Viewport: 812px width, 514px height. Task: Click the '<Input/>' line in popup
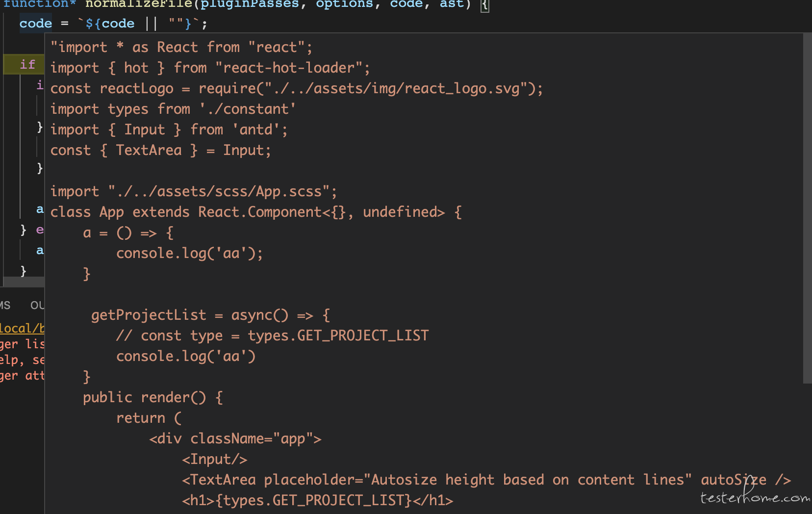tap(215, 459)
